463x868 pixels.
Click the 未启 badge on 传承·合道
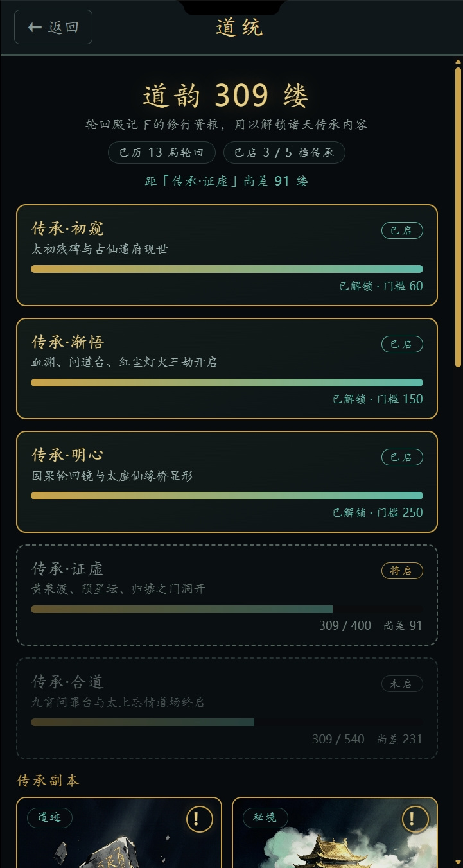click(402, 684)
